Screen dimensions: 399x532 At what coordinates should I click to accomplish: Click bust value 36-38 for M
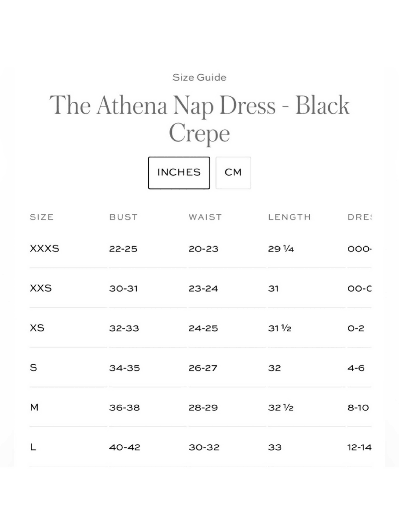pyautogui.click(x=124, y=407)
